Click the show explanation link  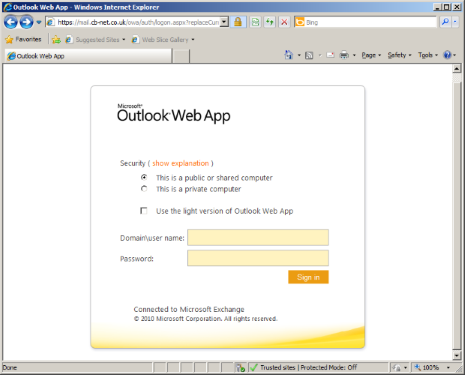point(181,163)
